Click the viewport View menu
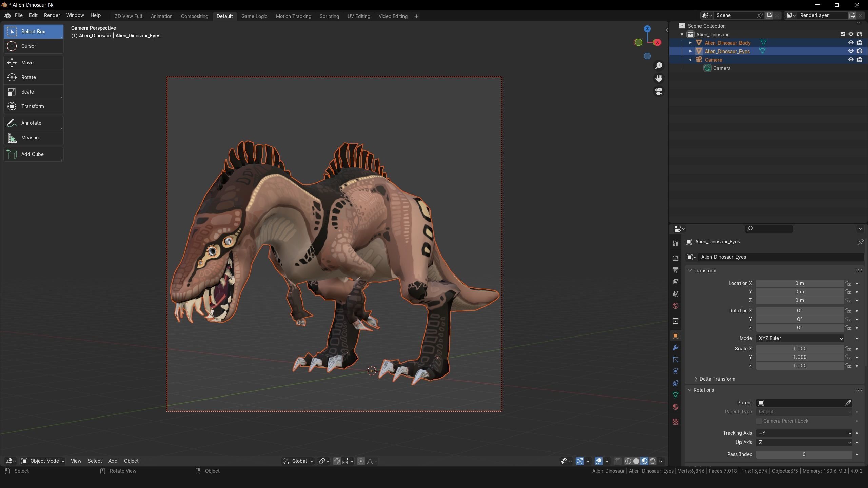 (76, 461)
